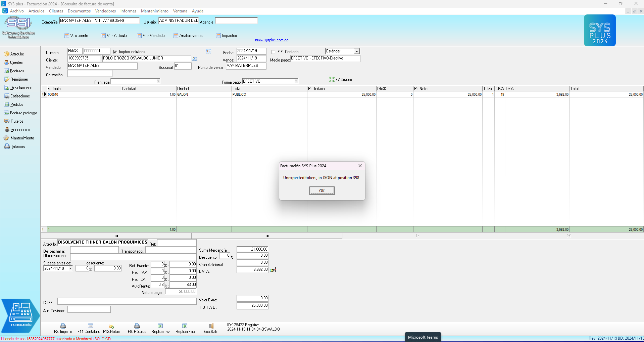
Task: Open the Documentos menu
Action: pos(79,11)
